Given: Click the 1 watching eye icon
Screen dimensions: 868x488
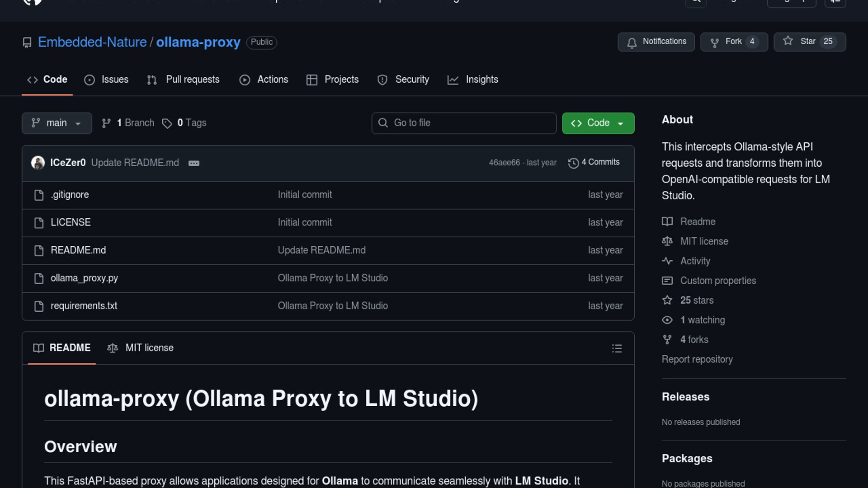Looking at the screenshot, I should [x=667, y=320].
